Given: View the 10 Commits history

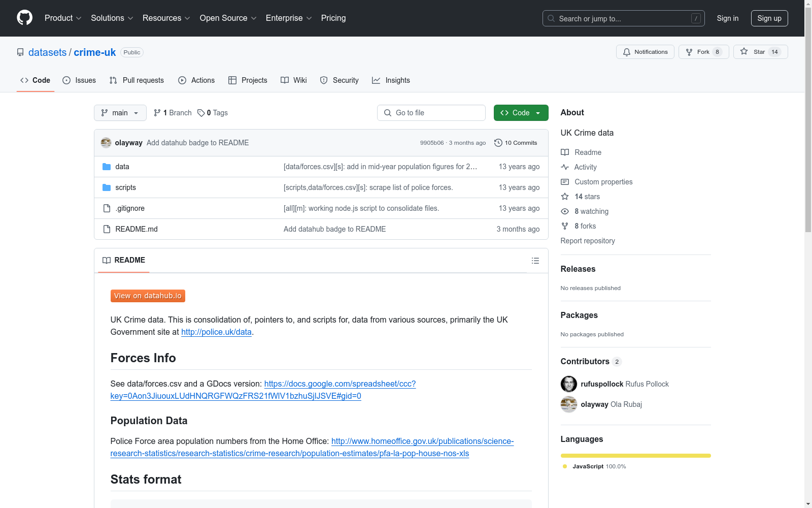Looking at the screenshot, I should pos(516,143).
